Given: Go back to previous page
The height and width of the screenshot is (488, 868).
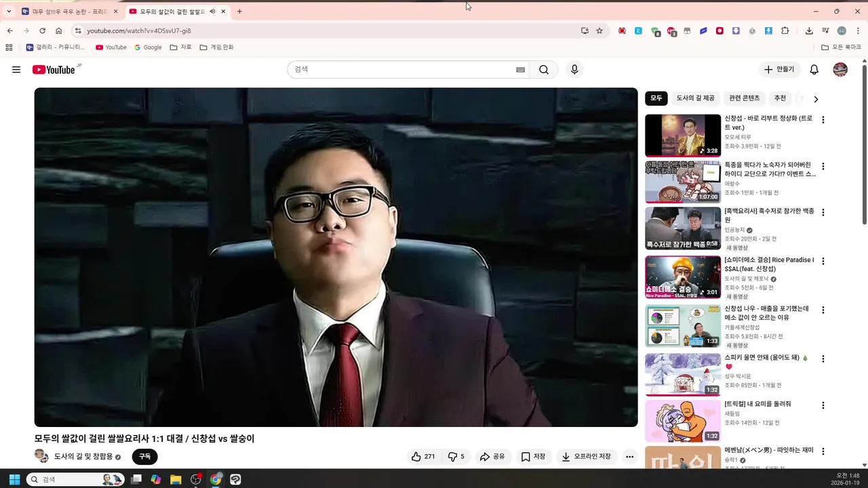Looking at the screenshot, I should [x=9, y=30].
